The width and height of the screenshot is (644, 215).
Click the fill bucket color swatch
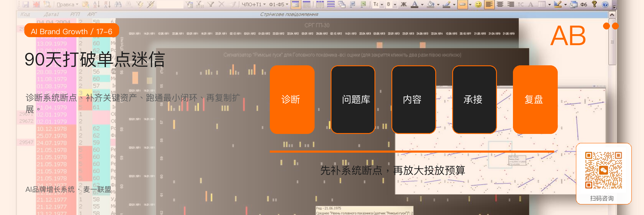click(x=431, y=4)
